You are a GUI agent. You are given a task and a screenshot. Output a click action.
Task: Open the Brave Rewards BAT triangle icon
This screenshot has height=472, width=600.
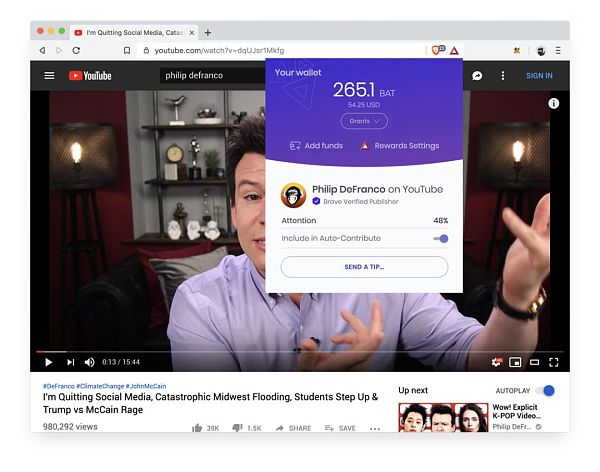pos(453,50)
